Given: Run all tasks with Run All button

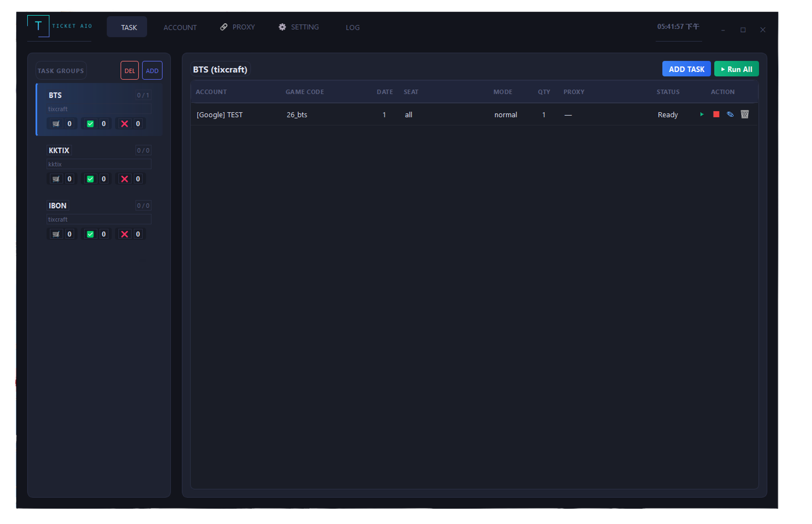Looking at the screenshot, I should click(x=736, y=69).
